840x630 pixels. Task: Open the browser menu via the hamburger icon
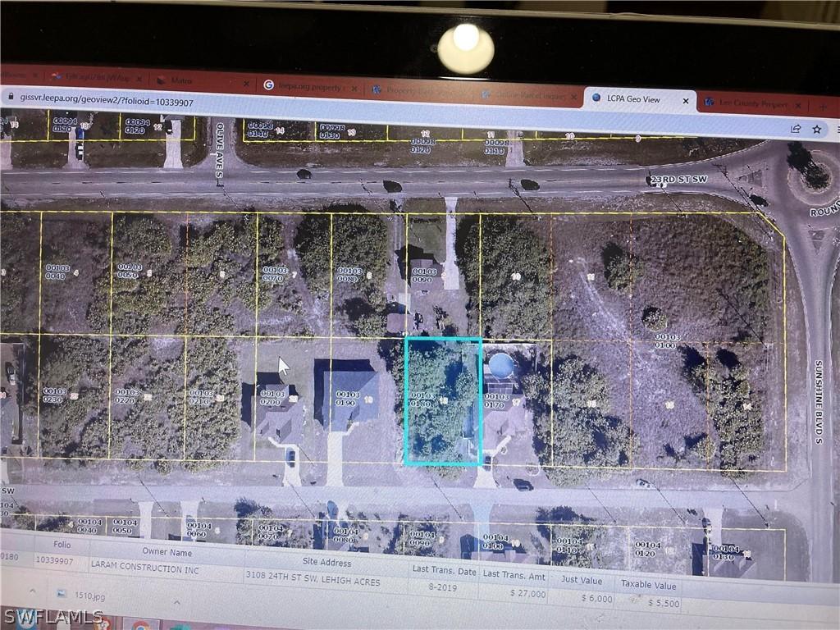coord(838,129)
